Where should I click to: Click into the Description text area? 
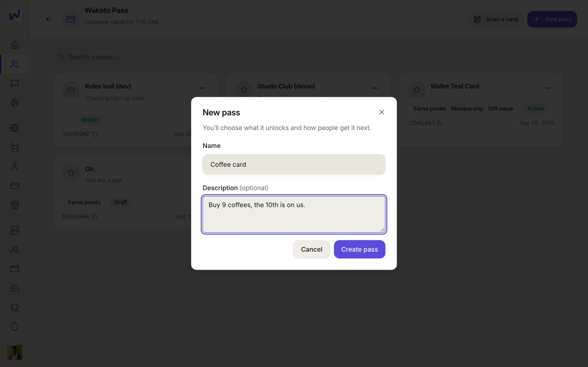(x=294, y=214)
